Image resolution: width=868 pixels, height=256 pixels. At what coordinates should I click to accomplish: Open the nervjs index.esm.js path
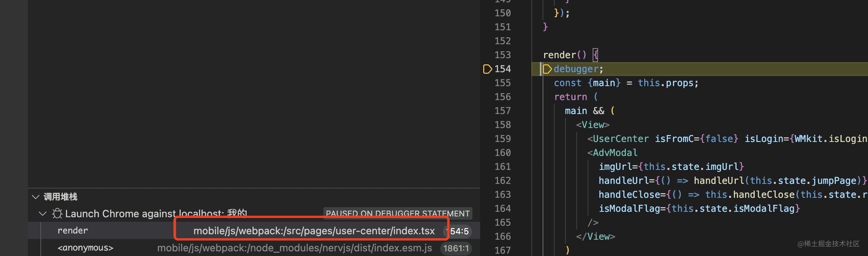[x=294, y=248]
